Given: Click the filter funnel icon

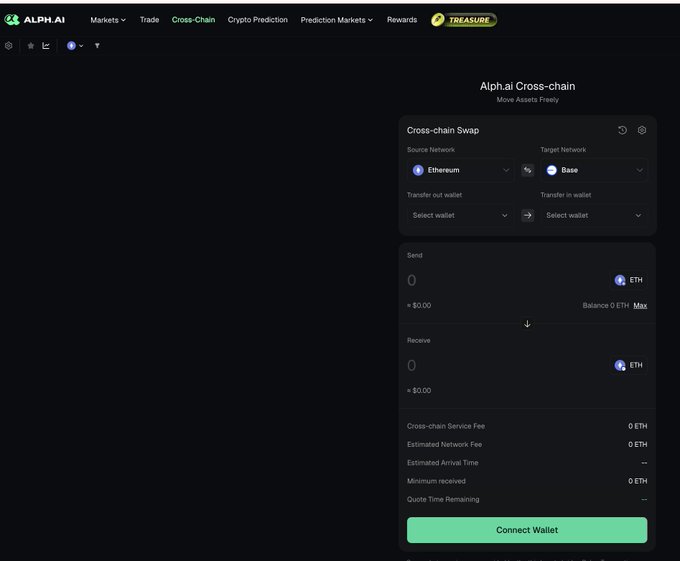Looking at the screenshot, I should click(x=97, y=46).
